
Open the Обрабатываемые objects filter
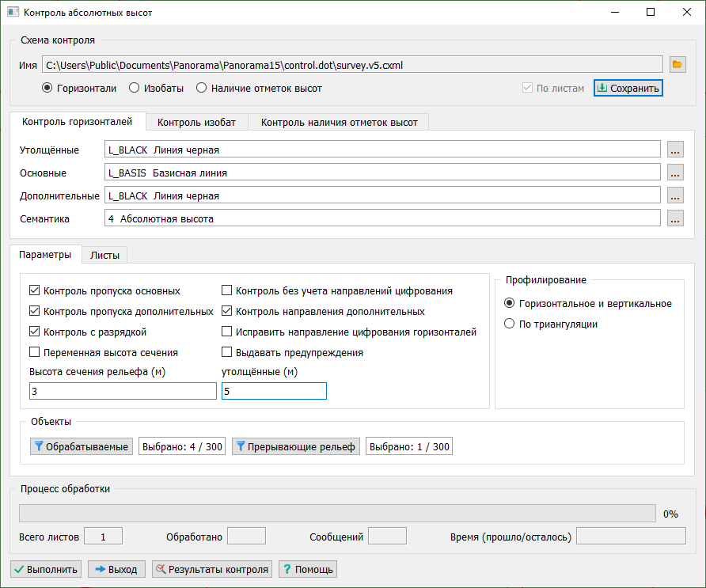[82, 447]
